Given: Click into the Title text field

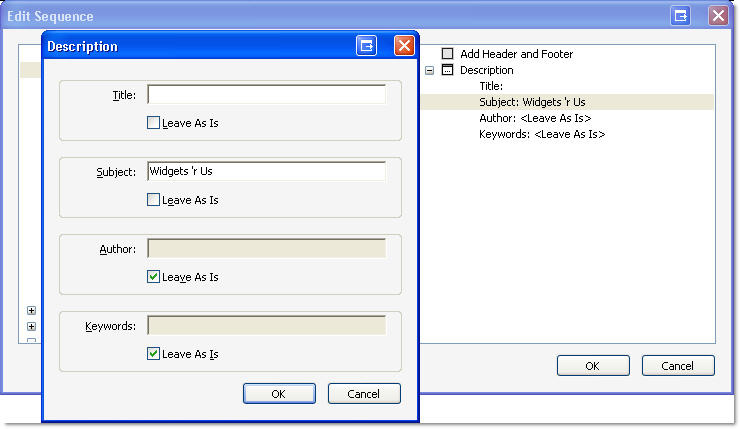Looking at the screenshot, I should tap(266, 94).
